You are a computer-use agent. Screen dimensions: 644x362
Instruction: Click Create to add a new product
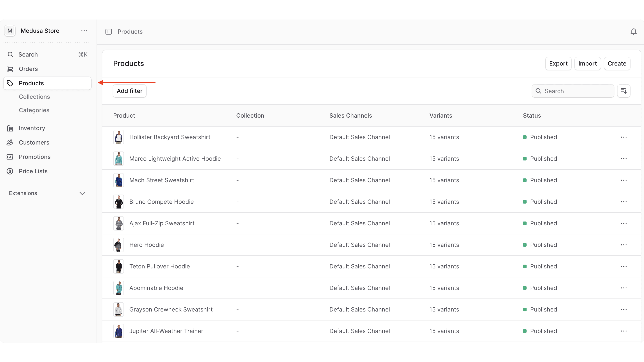click(617, 64)
